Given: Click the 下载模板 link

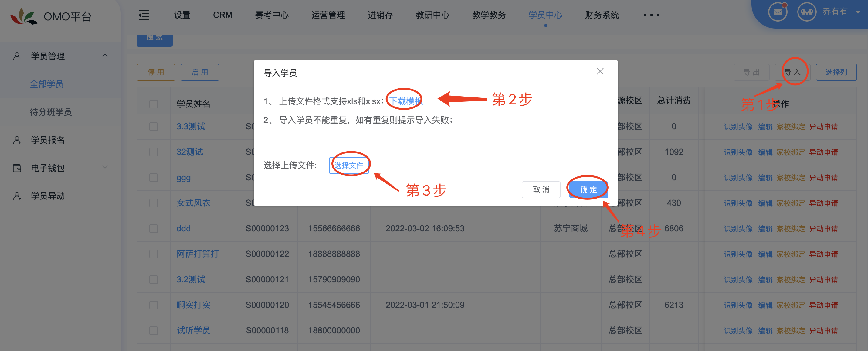Looking at the screenshot, I should pos(406,101).
